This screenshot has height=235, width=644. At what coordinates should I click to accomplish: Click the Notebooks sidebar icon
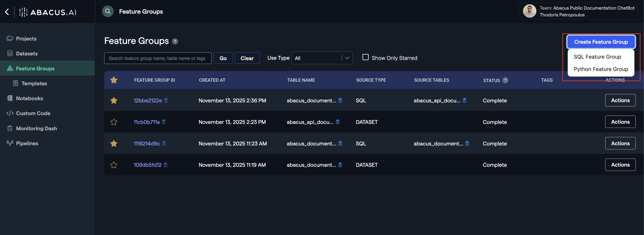point(10,98)
